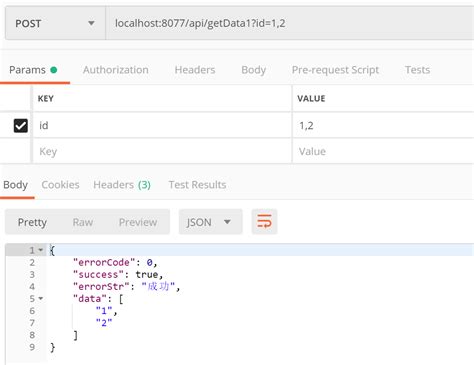Click the "1" array value
The width and height of the screenshot is (474, 365).
tap(104, 311)
